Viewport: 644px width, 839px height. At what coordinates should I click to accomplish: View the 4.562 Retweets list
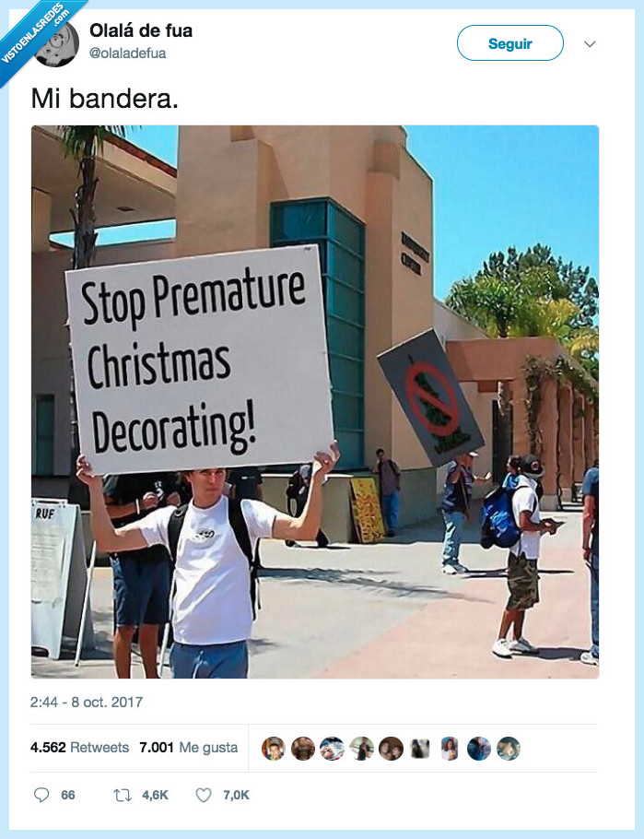pos(80,747)
